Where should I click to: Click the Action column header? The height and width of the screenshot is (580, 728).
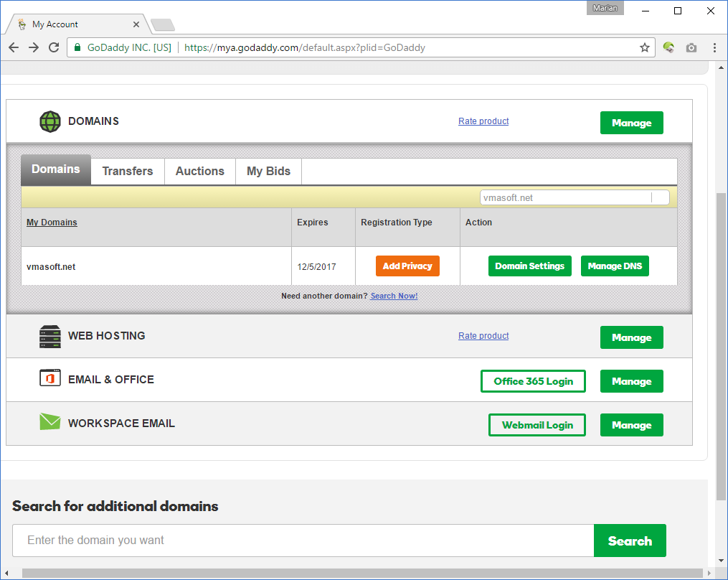click(478, 223)
